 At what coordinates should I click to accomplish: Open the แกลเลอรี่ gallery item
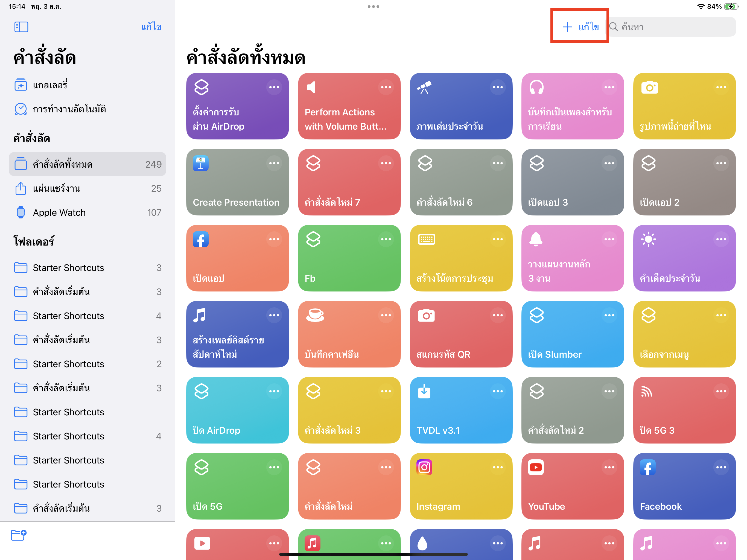(50, 85)
